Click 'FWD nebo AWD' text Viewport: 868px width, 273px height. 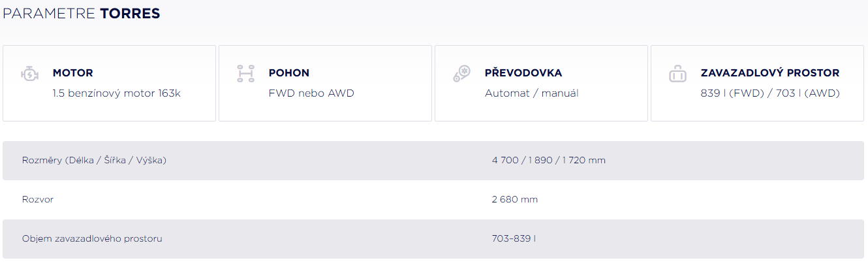coord(311,93)
